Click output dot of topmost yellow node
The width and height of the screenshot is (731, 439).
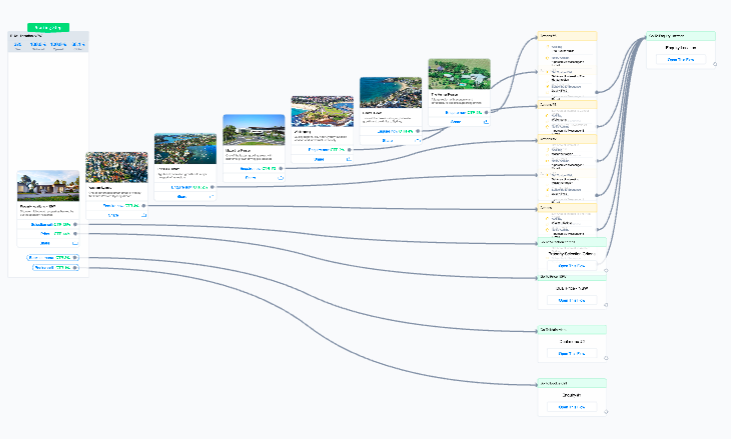click(597, 92)
